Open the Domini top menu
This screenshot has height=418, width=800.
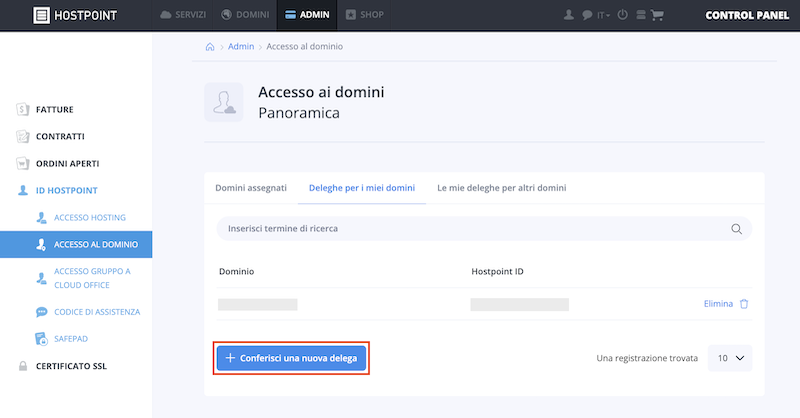(x=245, y=15)
